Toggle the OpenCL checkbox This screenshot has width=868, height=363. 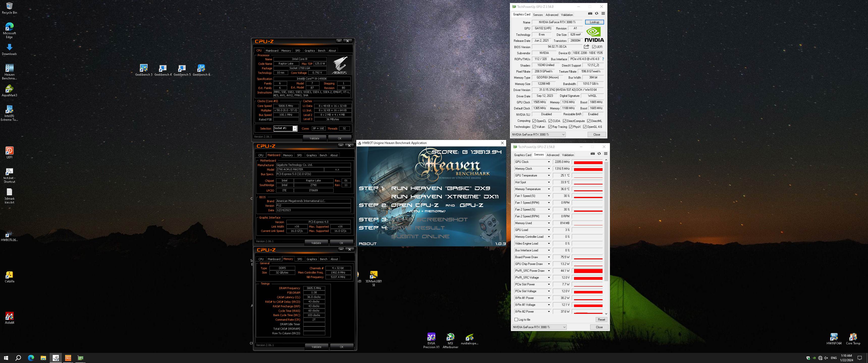(x=534, y=121)
